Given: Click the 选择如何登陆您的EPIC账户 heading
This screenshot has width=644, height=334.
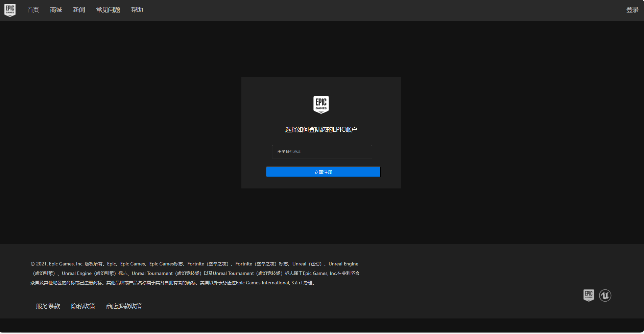Looking at the screenshot, I should (321, 130).
